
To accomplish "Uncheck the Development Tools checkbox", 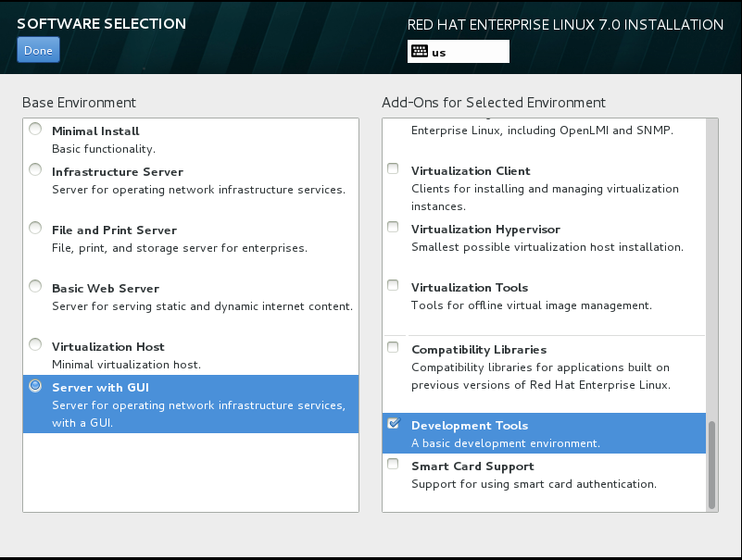I will 394,423.
